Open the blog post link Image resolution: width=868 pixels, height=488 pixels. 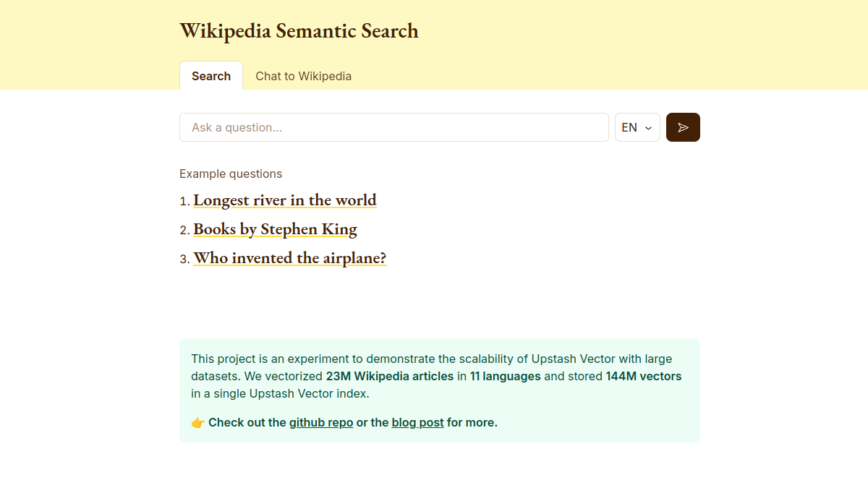pyautogui.click(x=417, y=422)
